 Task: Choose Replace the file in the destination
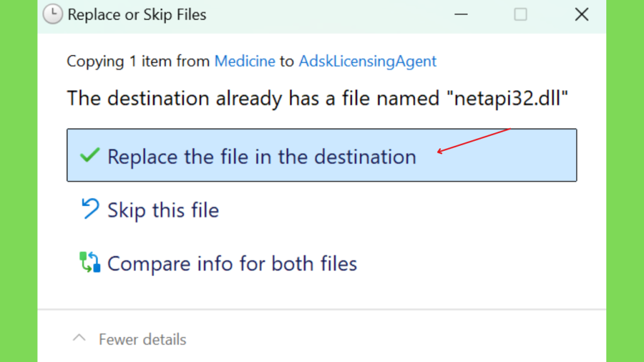(321, 155)
